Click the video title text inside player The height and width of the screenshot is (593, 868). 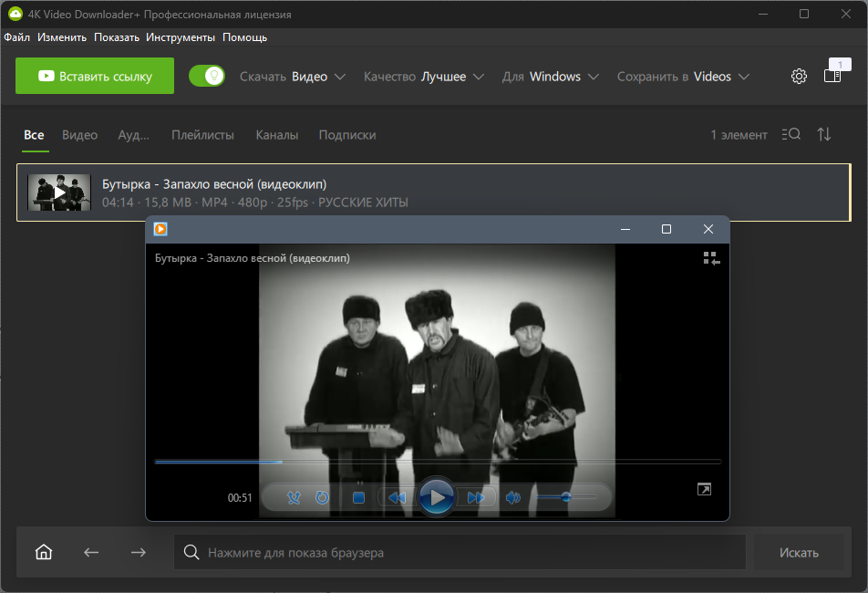253,258
